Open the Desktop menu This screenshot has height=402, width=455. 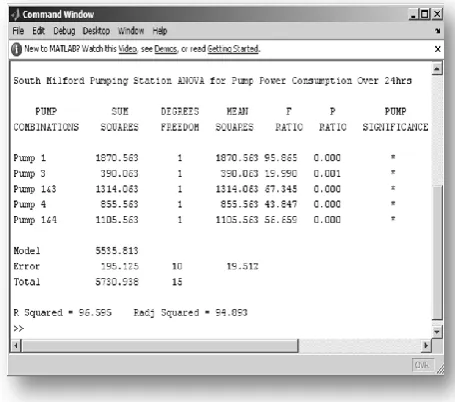(96, 31)
